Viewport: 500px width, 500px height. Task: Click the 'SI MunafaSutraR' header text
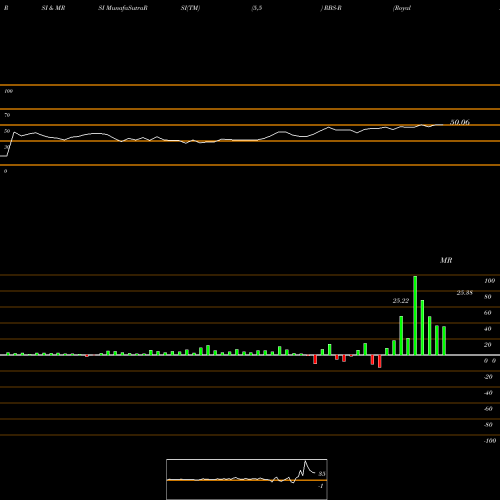click(123, 8)
